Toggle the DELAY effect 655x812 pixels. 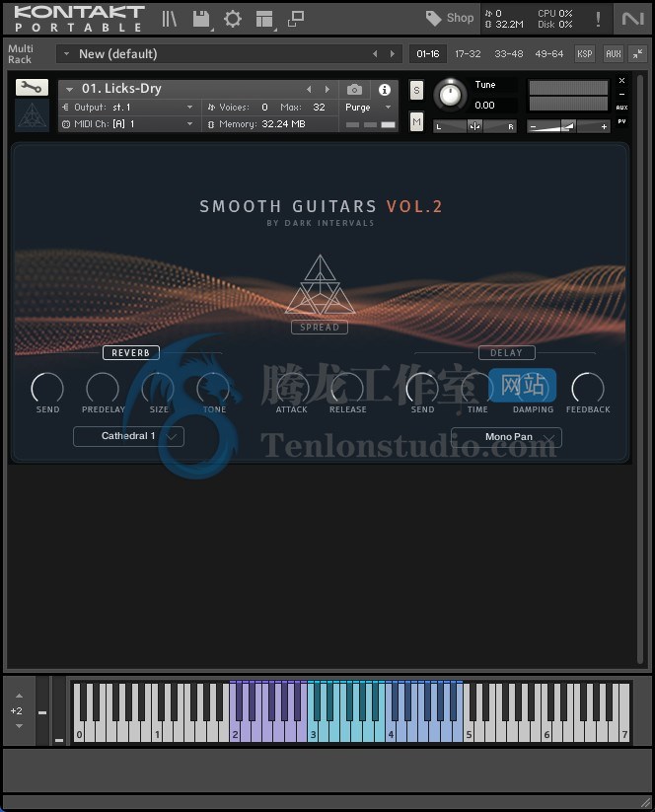pyautogui.click(x=506, y=352)
